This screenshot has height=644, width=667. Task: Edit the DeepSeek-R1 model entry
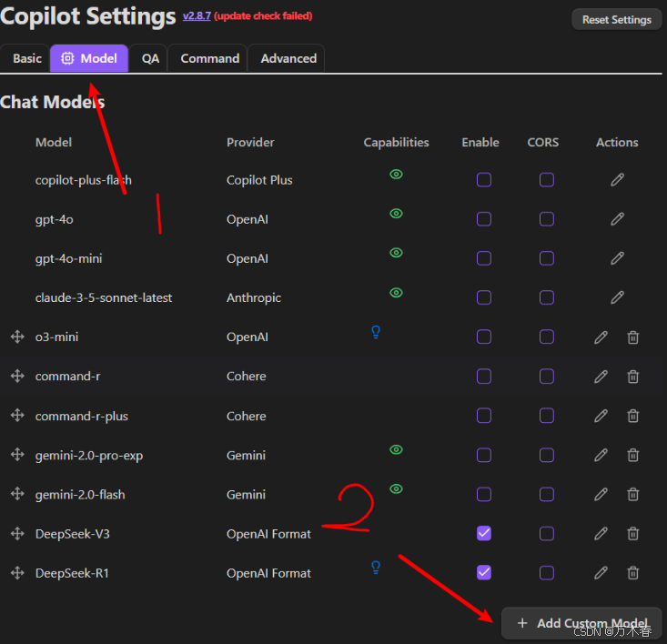601,573
